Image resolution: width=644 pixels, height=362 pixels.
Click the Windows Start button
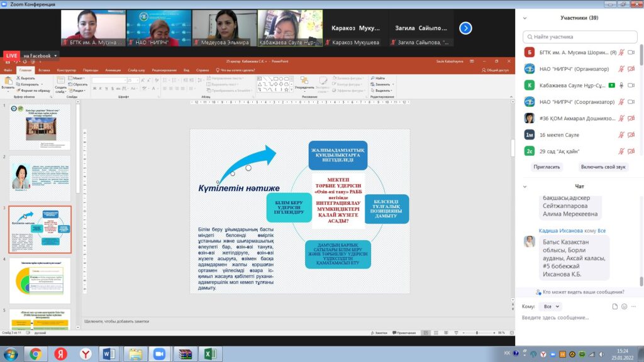point(10,354)
